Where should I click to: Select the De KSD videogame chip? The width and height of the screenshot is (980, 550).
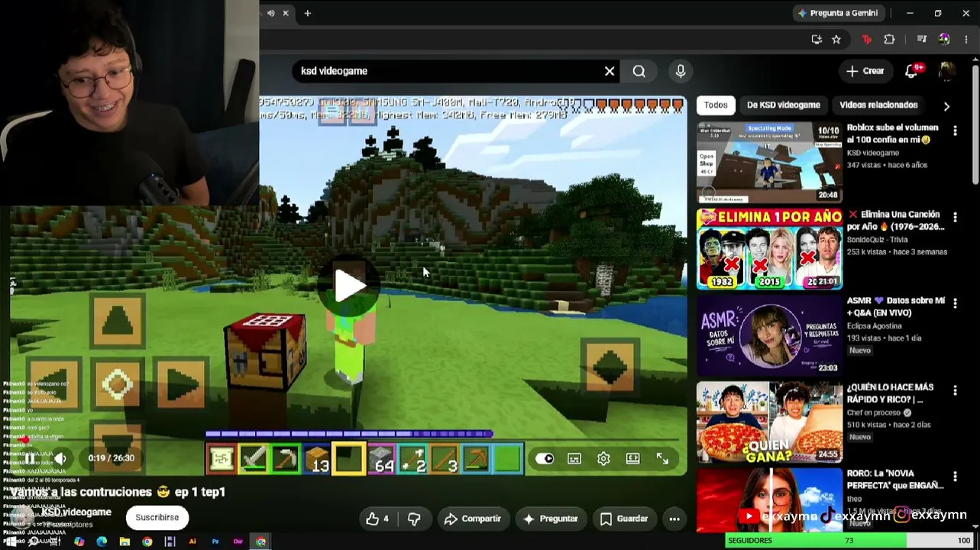784,105
